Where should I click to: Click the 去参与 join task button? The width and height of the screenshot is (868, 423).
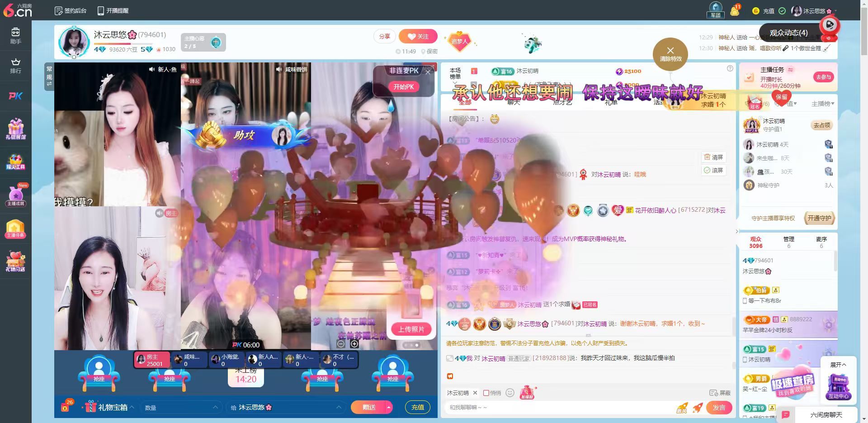pos(823,76)
